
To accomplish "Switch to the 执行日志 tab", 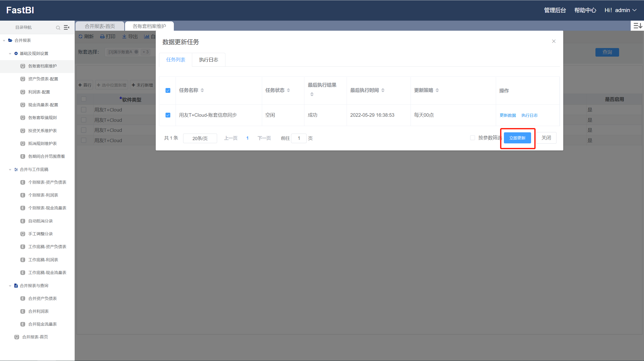I will point(209,60).
